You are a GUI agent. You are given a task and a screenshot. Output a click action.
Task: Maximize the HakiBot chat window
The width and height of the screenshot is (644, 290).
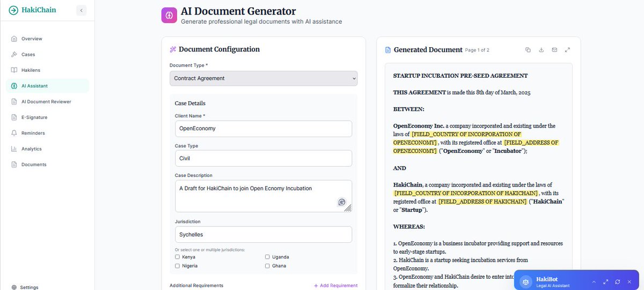606,281
